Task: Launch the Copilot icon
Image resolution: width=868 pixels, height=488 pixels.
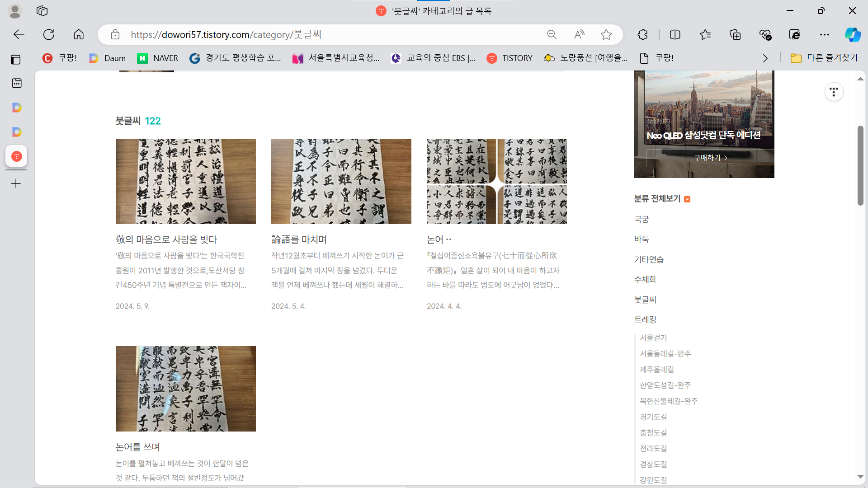Action: coord(853,34)
